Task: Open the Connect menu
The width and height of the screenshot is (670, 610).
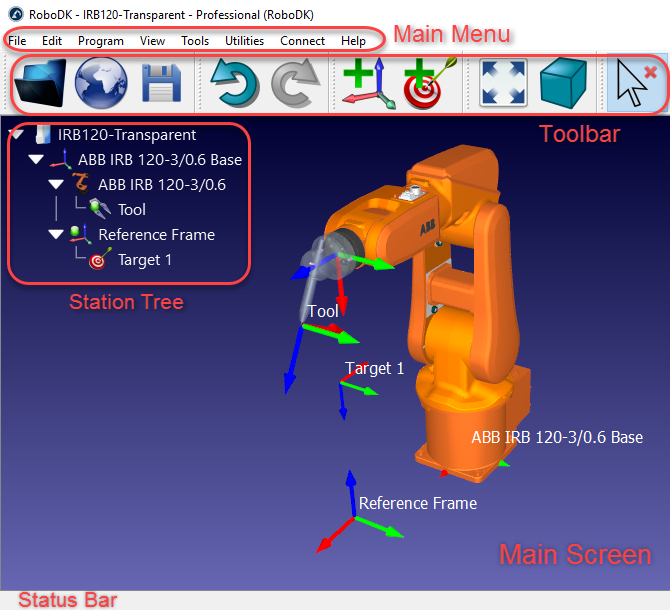Action: (302, 41)
